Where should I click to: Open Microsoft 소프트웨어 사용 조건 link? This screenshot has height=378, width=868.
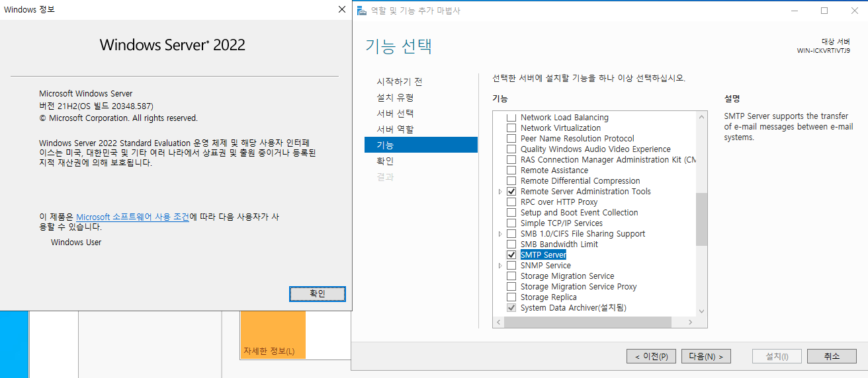132,217
